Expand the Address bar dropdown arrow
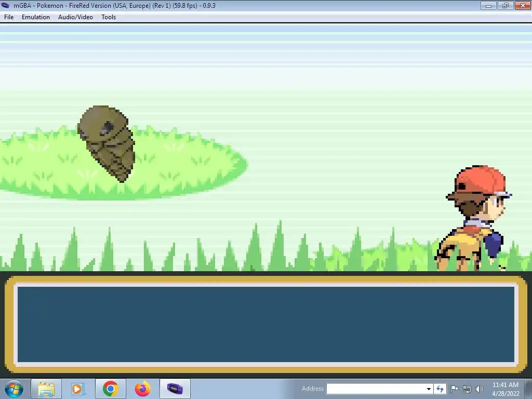 429,389
